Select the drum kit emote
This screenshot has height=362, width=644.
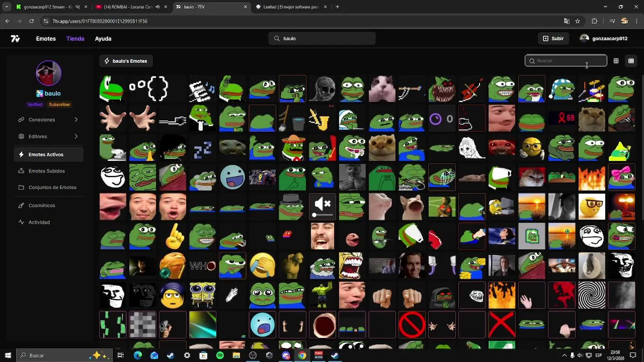pyautogui.click(x=592, y=89)
